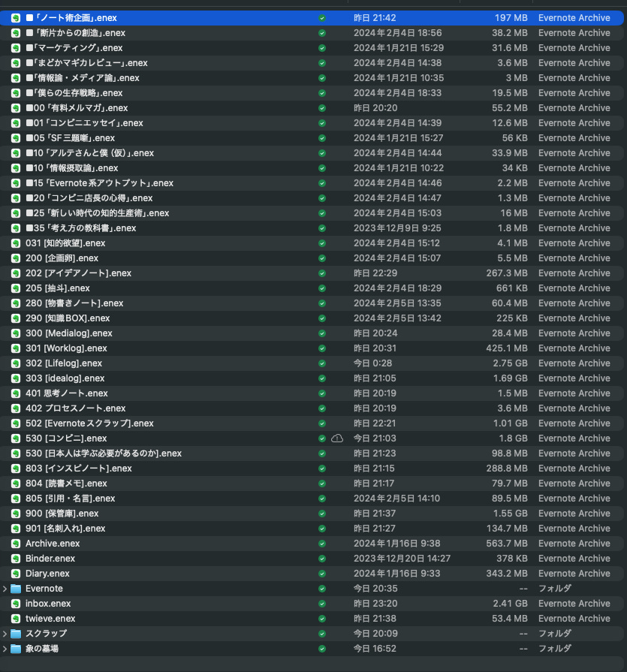The width and height of the screenshot is (627, 672).
Task: Click the Evernote file icon for 302 [Lifelog].enex
Action: (x=16, y=363)
